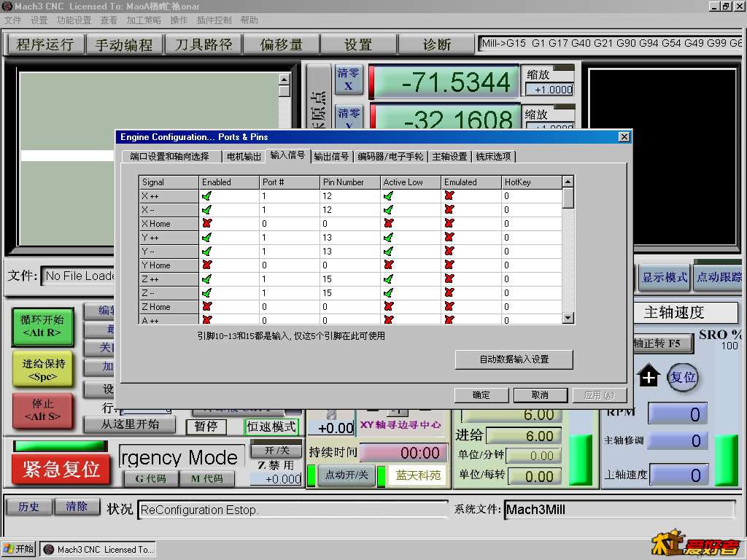
Task: Confirm dialog with 确定 button
Action: [481, 394]
